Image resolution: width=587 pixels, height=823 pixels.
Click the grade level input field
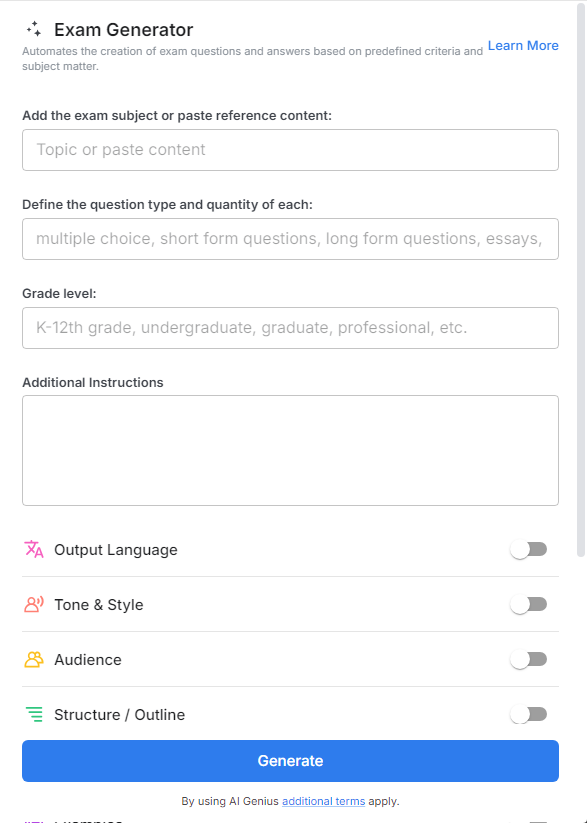pyautogui.click(x=290, y=327)
